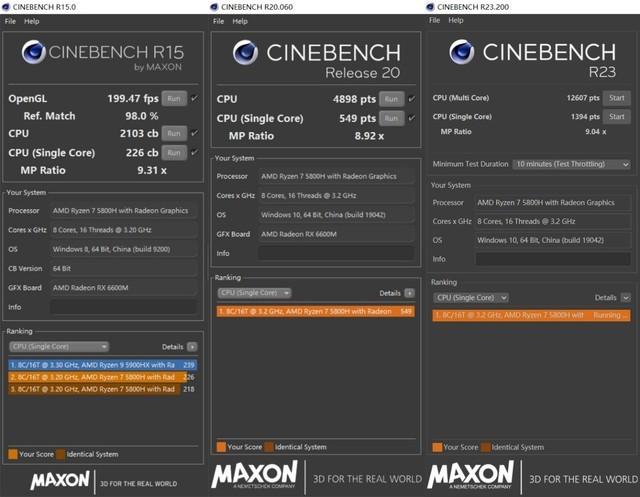Select the R23 ranking row marked Running
Viewport: 640px width, 497px height.
pyautogui.click(x=531, y=315)
